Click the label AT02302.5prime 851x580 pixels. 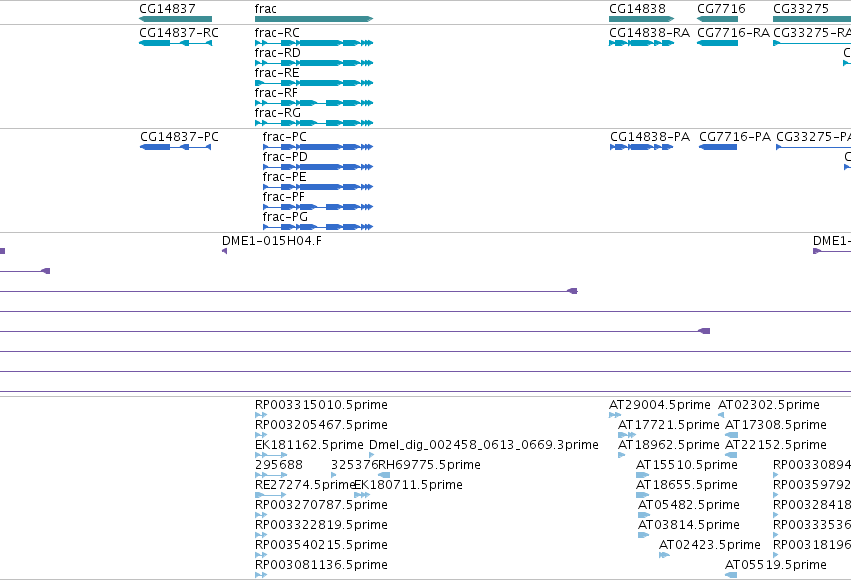(769, 405)
